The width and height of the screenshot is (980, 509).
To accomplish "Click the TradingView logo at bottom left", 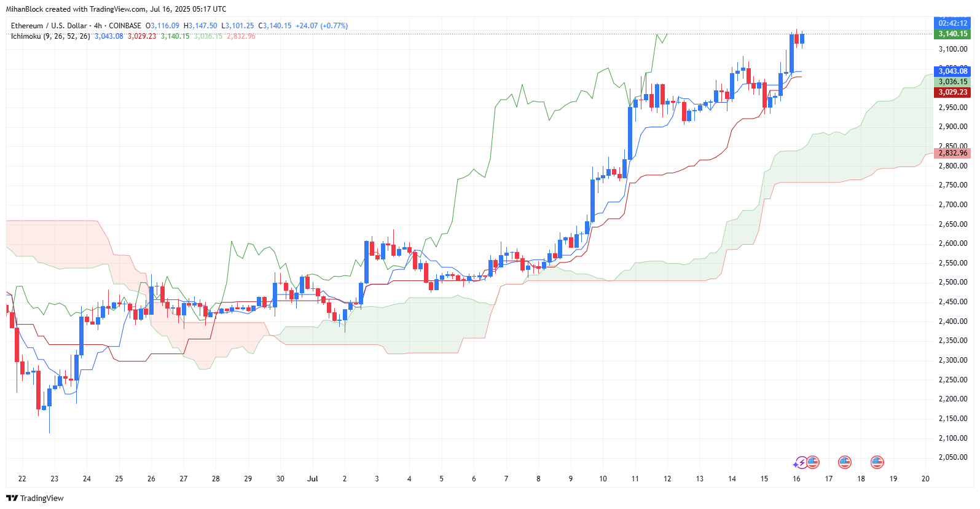I will click(x=35, y=498).
